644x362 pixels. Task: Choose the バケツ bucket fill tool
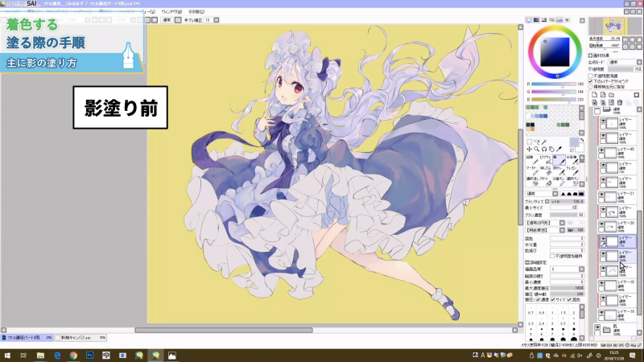(546, 181)
